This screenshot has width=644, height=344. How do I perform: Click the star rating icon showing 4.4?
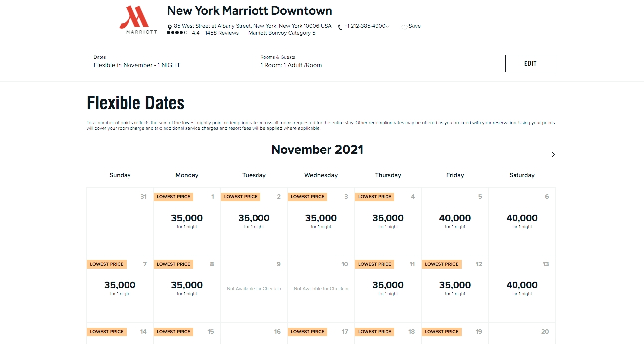(x=177, y=33)
